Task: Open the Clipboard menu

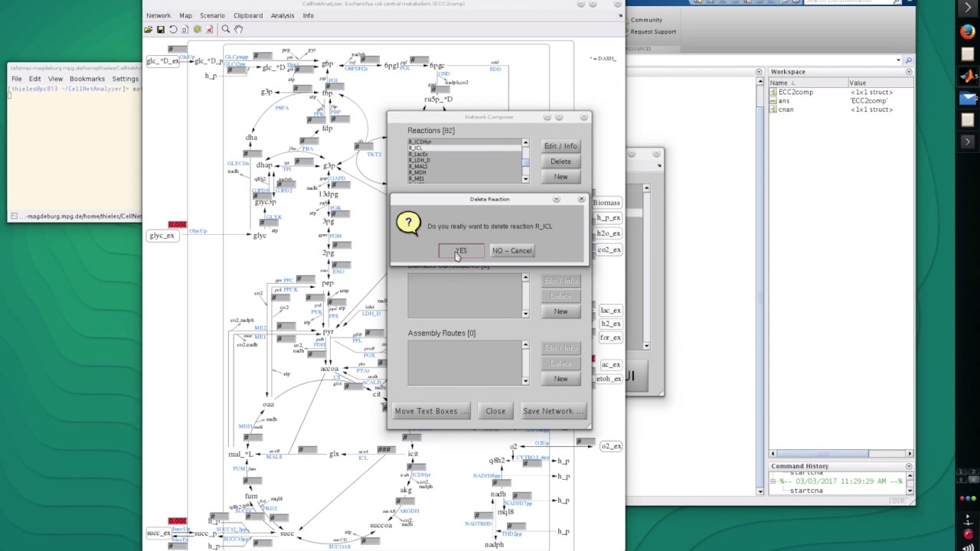Action: [x=248, y=15]
